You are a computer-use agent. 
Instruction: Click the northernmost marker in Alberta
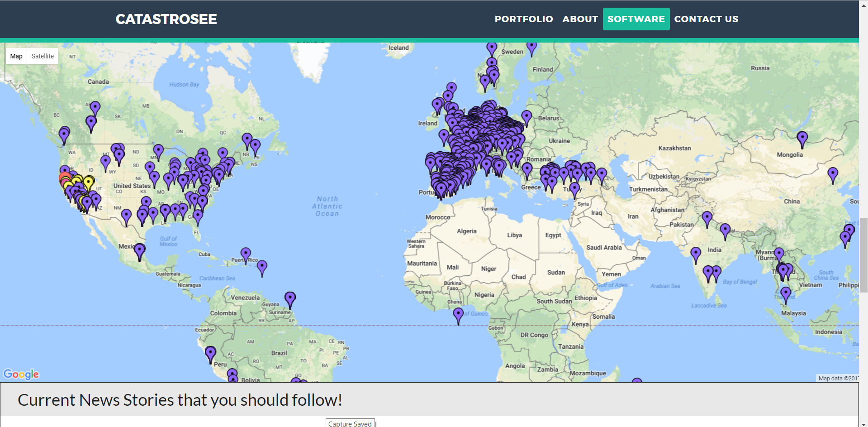(x=95, y=110)
